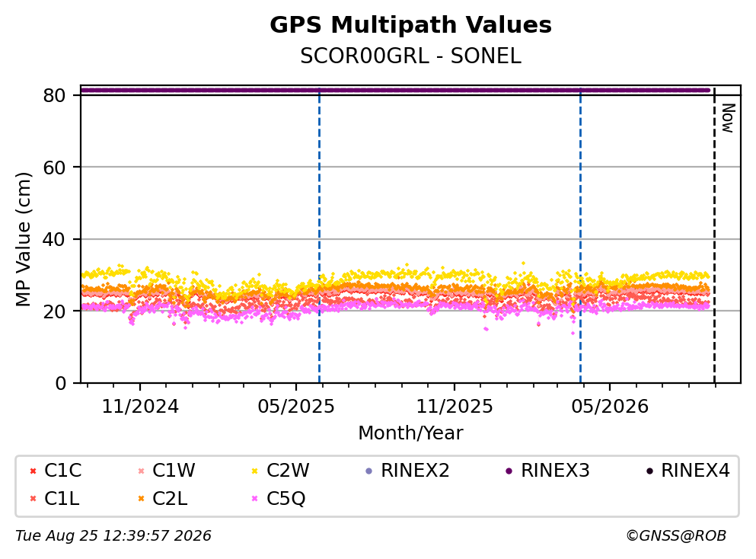Click the 05/2025 x-axis tick label
756x559 pixels.
[295, 407]
